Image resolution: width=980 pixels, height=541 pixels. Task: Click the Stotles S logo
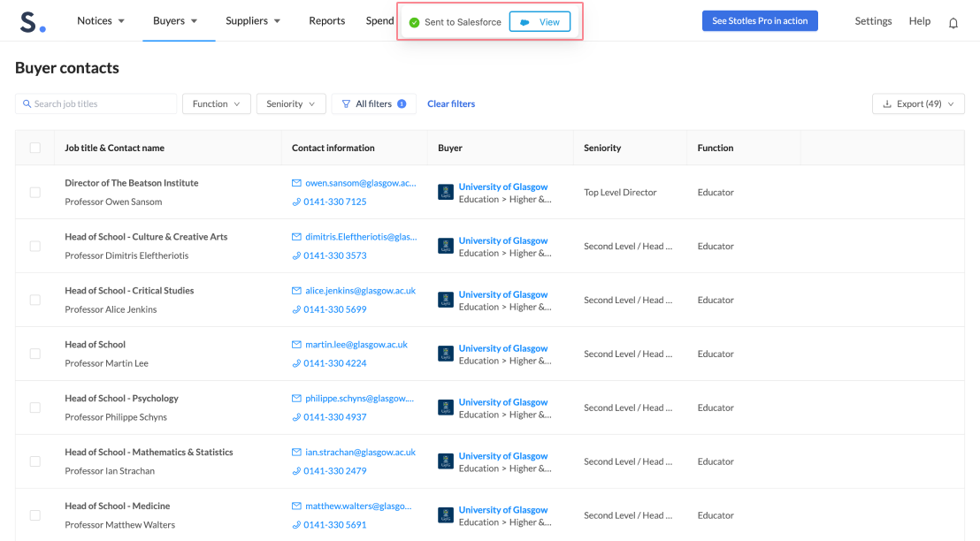33,22
